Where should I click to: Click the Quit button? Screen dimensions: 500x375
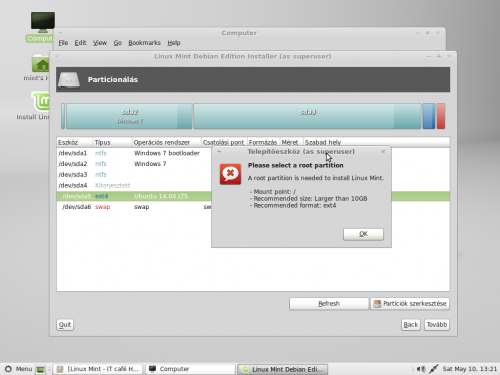click(x=65, y=325)
